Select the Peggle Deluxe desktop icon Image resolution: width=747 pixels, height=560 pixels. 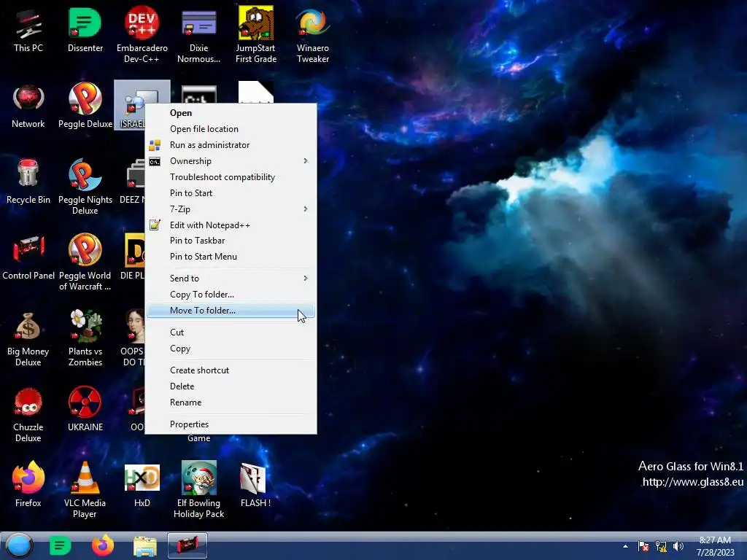85,106
